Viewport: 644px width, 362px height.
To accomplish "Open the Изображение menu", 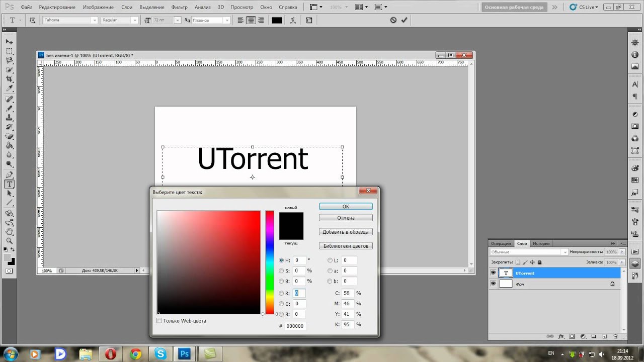I will [x=98, y=7].
